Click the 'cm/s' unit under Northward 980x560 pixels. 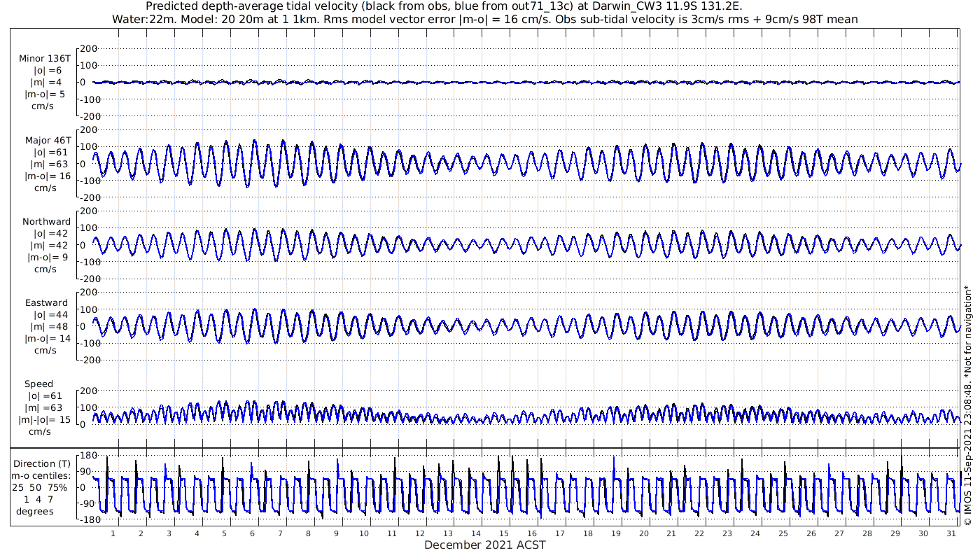coord(45,269)
